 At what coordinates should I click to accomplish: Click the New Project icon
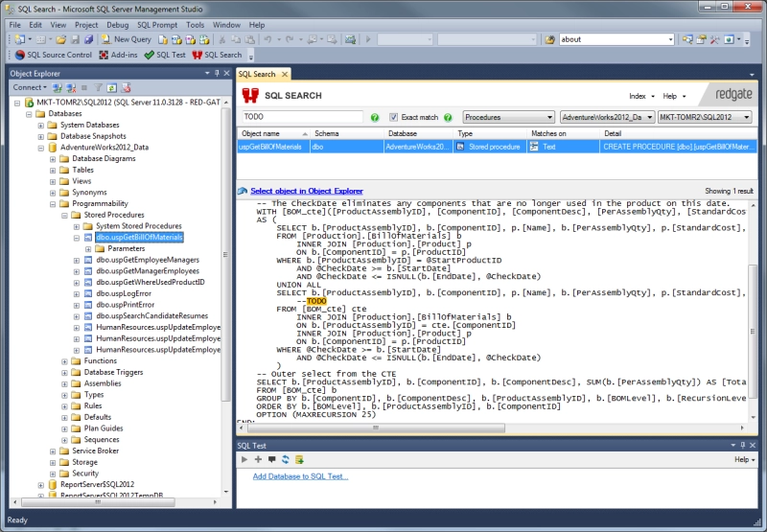coord(20,39)
